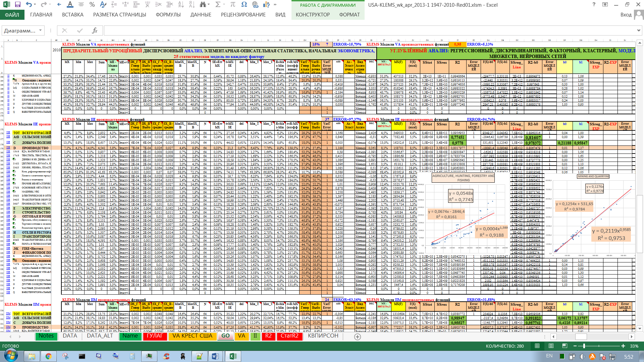Click the Undo arrow icon
This screenshot has width=644, height=362.
coord(29,5)
